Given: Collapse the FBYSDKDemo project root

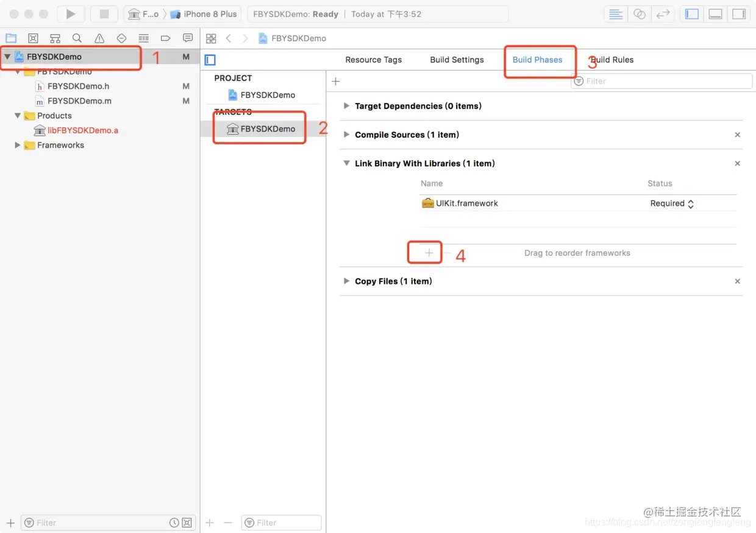Looking at the screenshot, I should 7,57.
